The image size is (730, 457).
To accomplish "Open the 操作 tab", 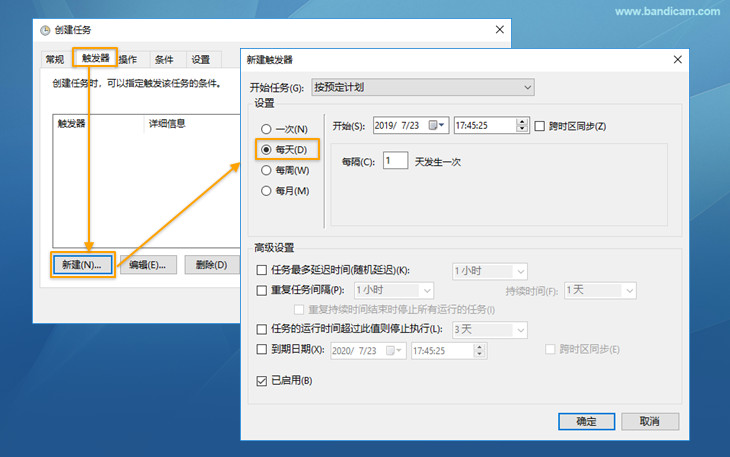I will click(x=128, y=60).
